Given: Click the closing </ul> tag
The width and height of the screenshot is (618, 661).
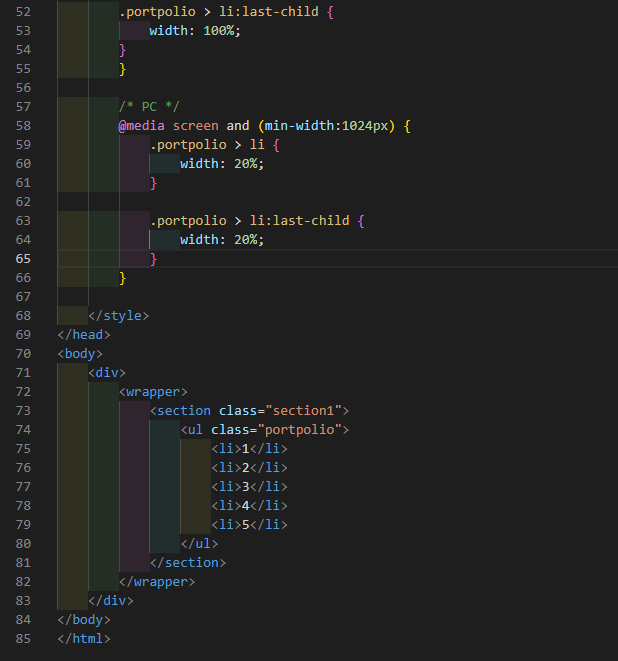Looking at the screenshot, I should (199, 543).
